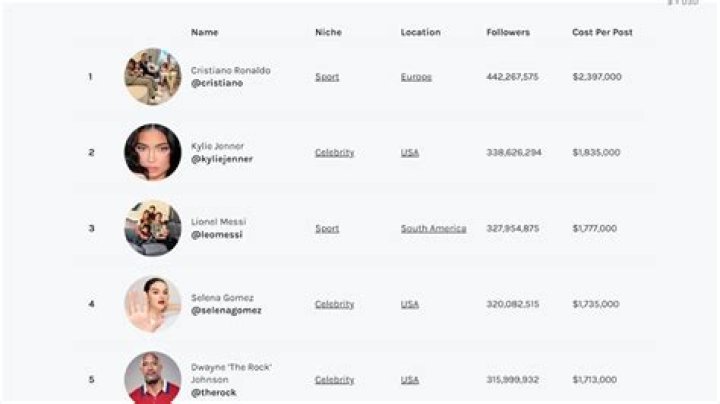Image resolution: width=720 pixels, height=404 pixels.
Task: Click the Sport niche link in row 3
Action: pos(327,229)
